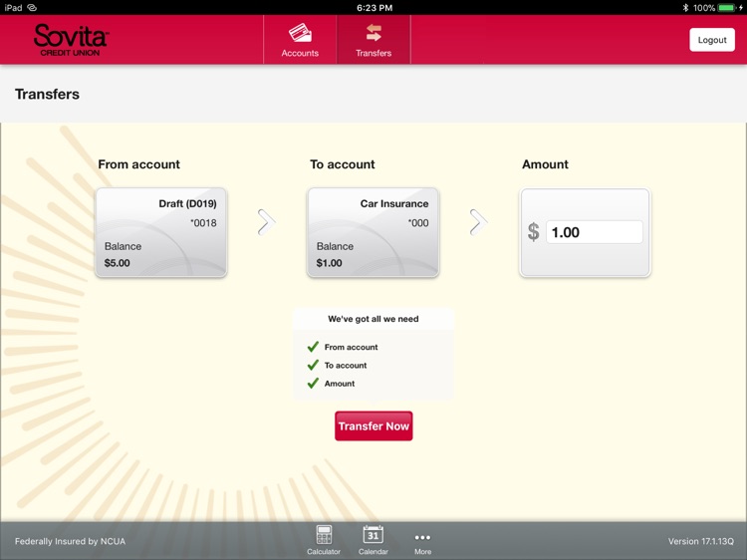Viewport: 747px width, 560px height.
Task: Click the From account green checkmark
Action: coord(313,347)
